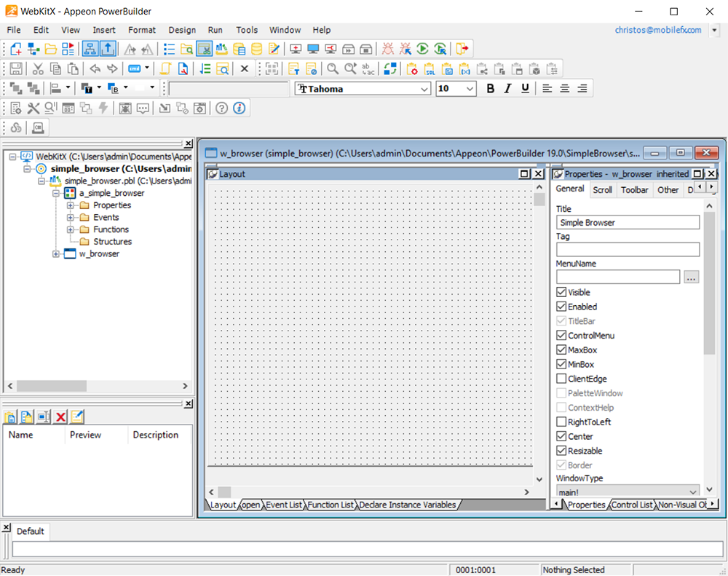Click the Redo arrow icon
Viewport: 728px width, 576px height.
pyautogui.click(x=112, y=69)
